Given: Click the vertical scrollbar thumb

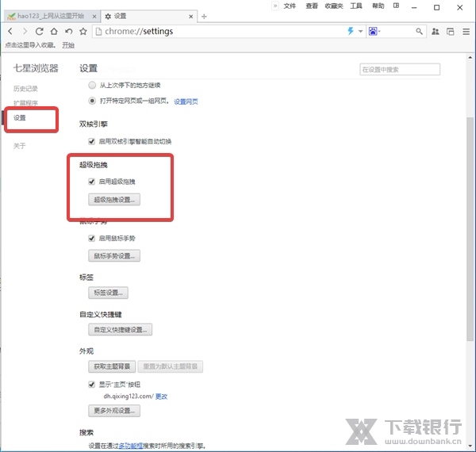Looking at the screenshot, I should tap(470, 229).
